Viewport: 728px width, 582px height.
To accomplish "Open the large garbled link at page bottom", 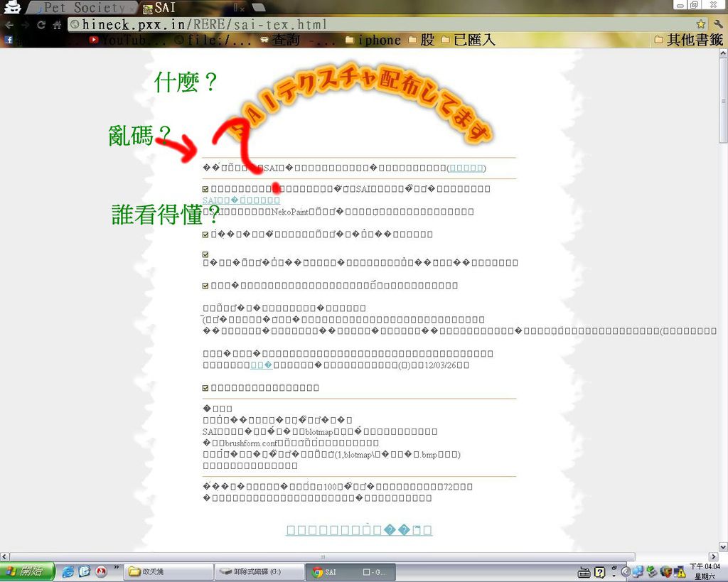I will click(x=359, y=530).
